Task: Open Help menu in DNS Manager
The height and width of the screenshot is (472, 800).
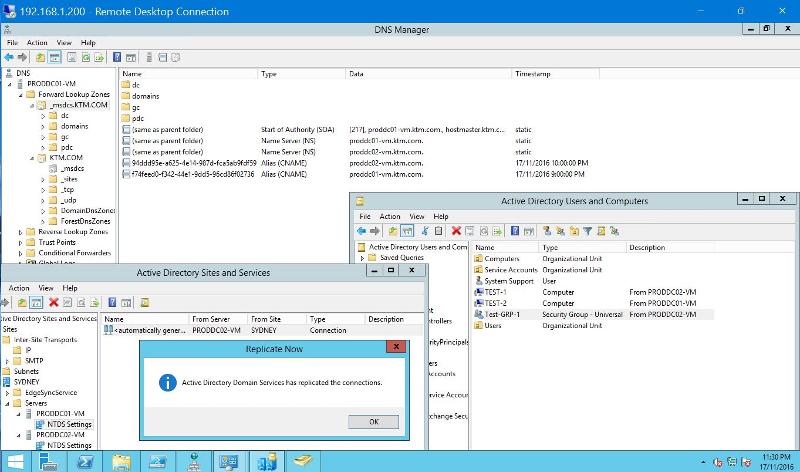Action: [88, 43]
